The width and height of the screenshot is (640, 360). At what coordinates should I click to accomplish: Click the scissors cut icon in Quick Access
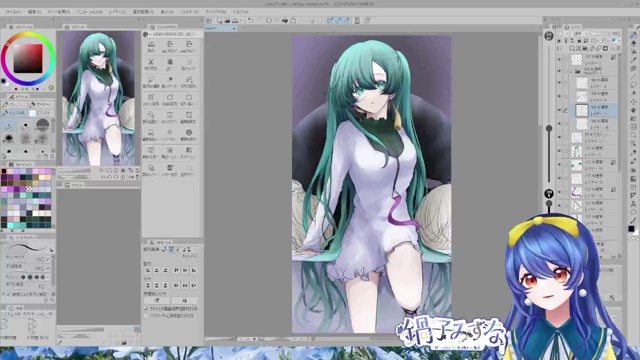pyautogui.click(x=151, y=62)
